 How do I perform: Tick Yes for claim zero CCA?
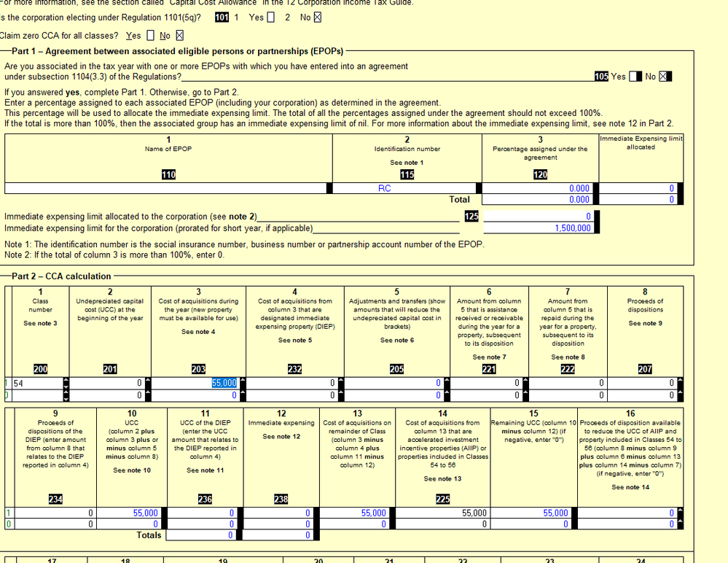tap(150, 36)
